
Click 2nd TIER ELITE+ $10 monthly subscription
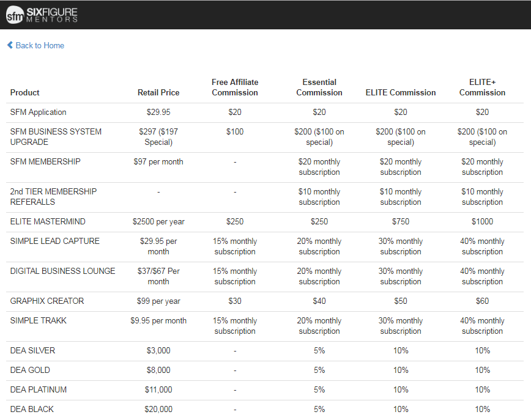point(482,197)
